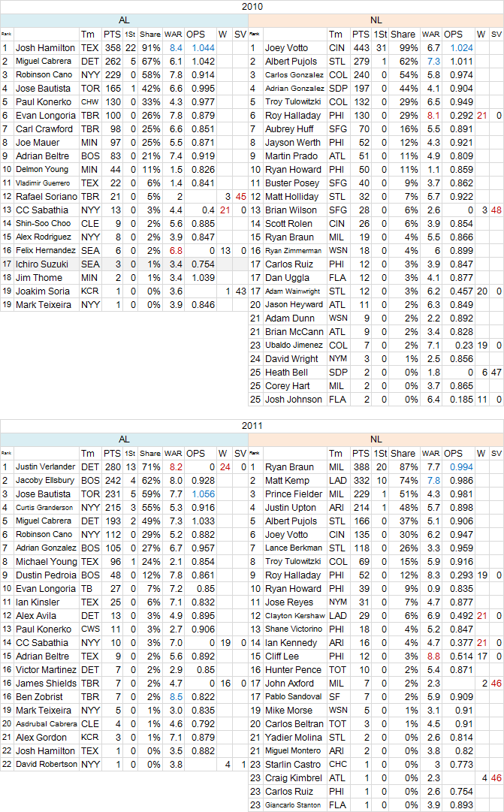Select Ryan Braun's 388 points cell
Viewport: 504px width, 812px height.
click(x=361, y=466)
